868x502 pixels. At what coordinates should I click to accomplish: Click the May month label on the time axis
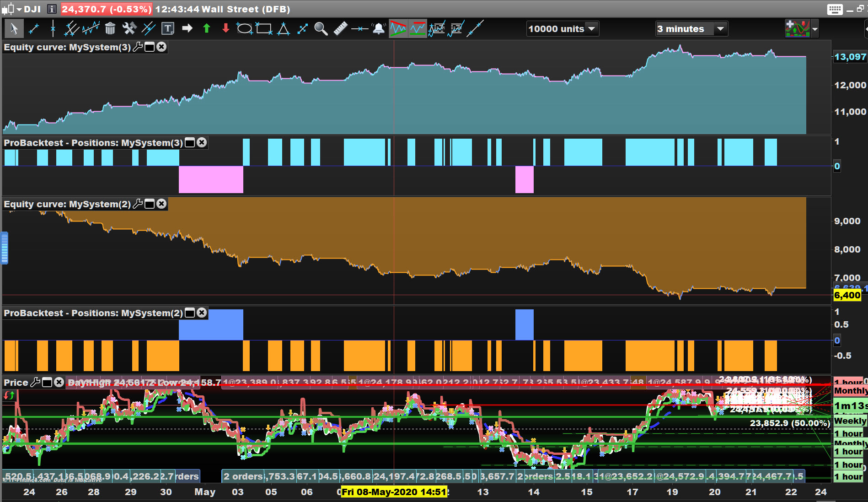(x=205, y=492)
